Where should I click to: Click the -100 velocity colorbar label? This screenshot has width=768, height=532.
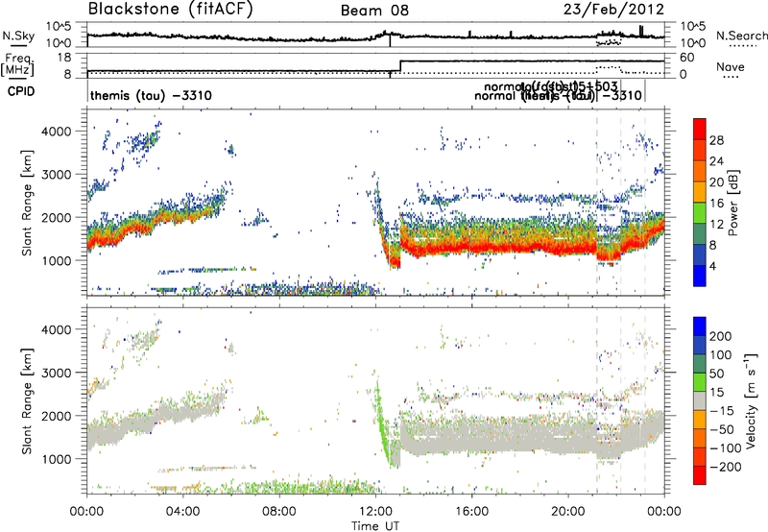725,448
